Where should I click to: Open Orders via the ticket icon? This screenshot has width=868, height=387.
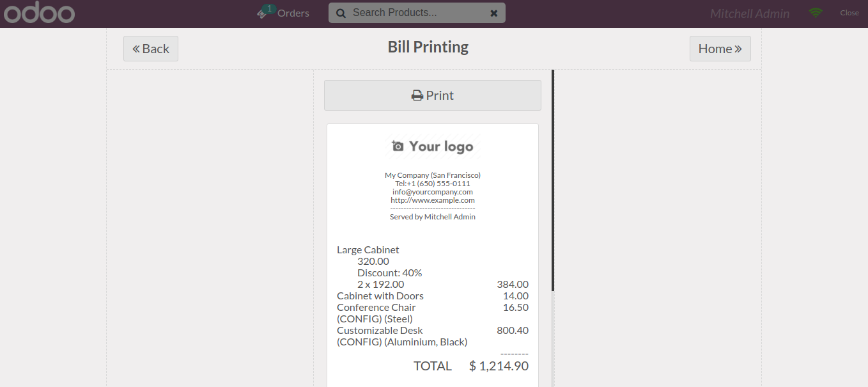[261, 14]
